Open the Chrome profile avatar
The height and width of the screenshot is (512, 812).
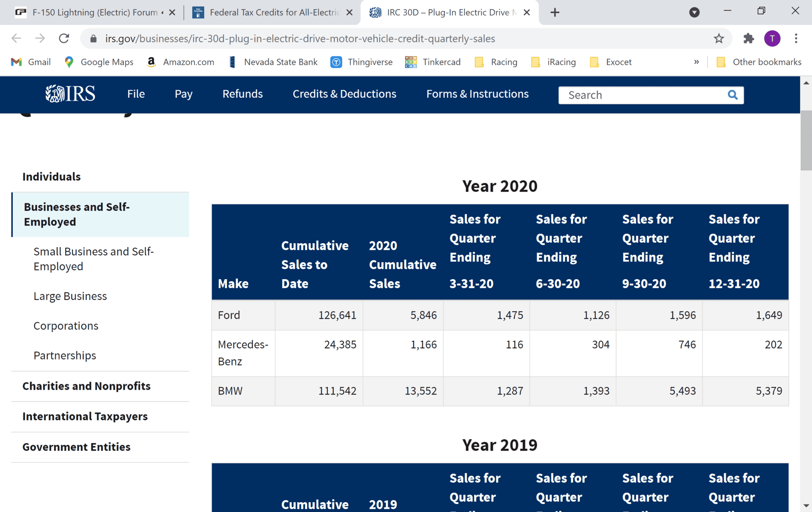[x=772, y=38]
